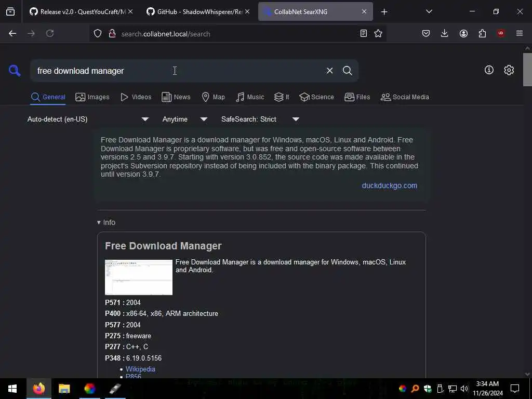The height and width of the screenshot is (399, 532).
Task: Open uBlock Origin extension icon
Action: [x=501, y=33]
